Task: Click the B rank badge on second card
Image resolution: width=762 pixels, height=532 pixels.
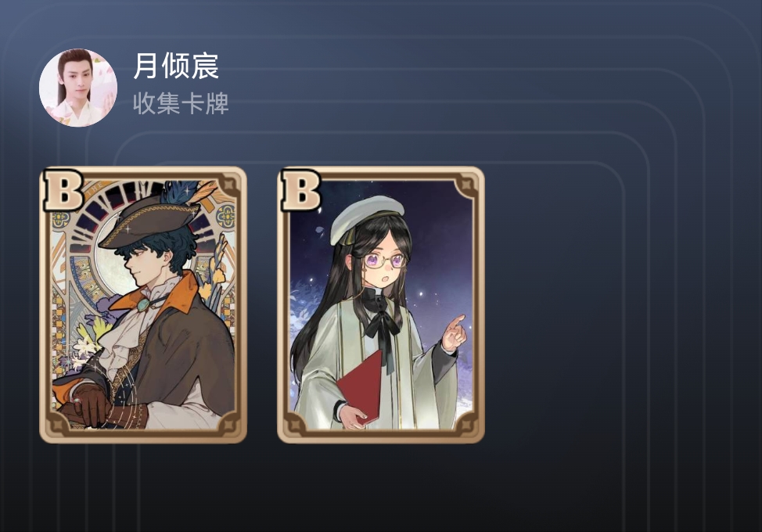Action: click(x=301, y=190)
